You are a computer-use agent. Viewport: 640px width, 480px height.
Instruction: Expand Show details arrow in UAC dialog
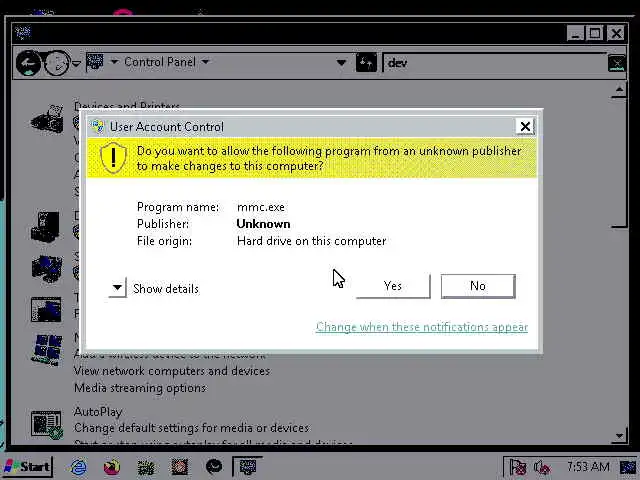click(x=118, y=288)
